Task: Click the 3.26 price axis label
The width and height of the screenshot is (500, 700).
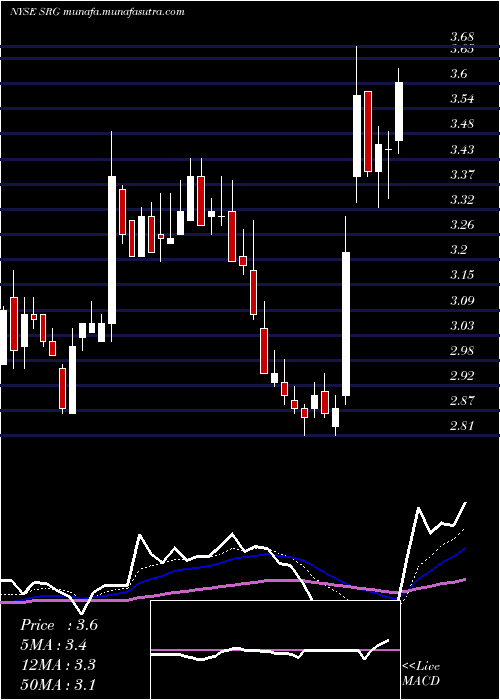Action: pos(462,224)
